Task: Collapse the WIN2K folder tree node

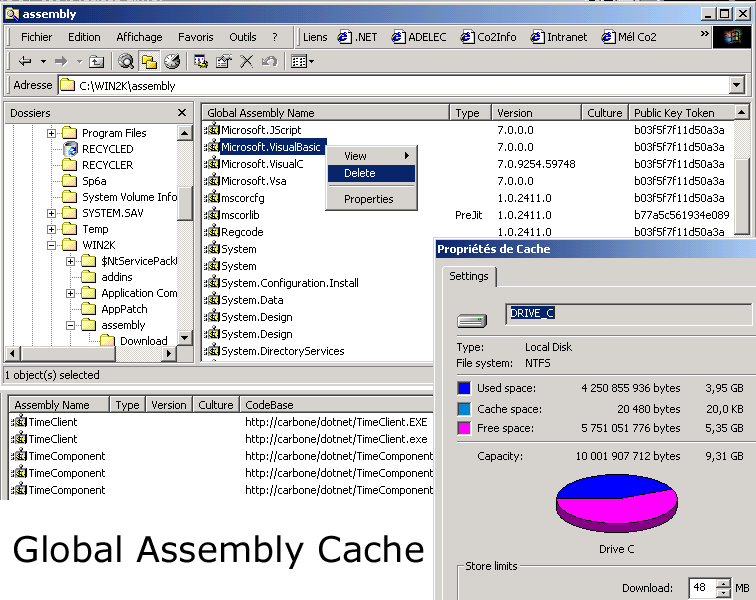Action: tap(52, 245)
